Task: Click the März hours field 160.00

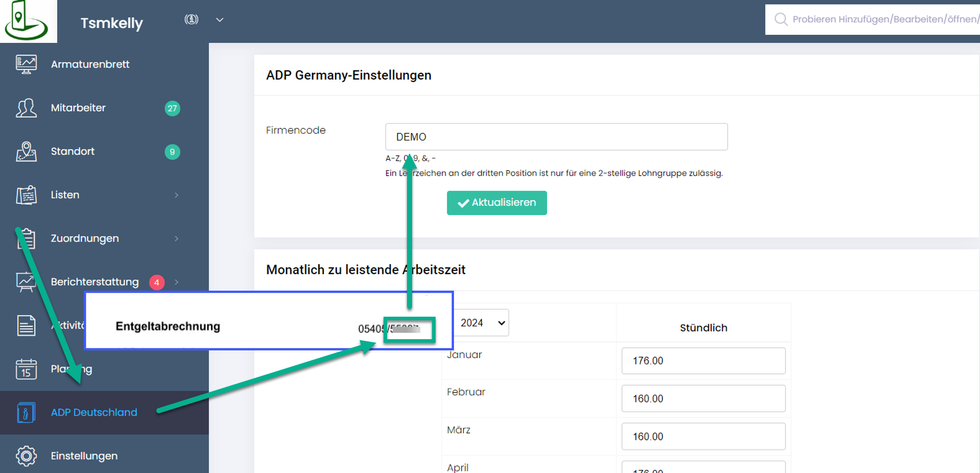Action: [x=703, y=436]
